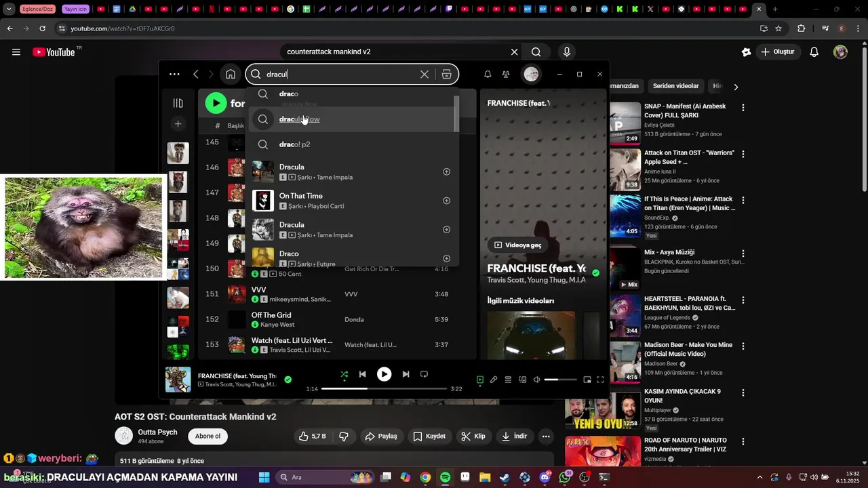This screenshot has width=868, height=488.
Task: Adjust Spotify volume slider
Action: (x=560, y=380)
